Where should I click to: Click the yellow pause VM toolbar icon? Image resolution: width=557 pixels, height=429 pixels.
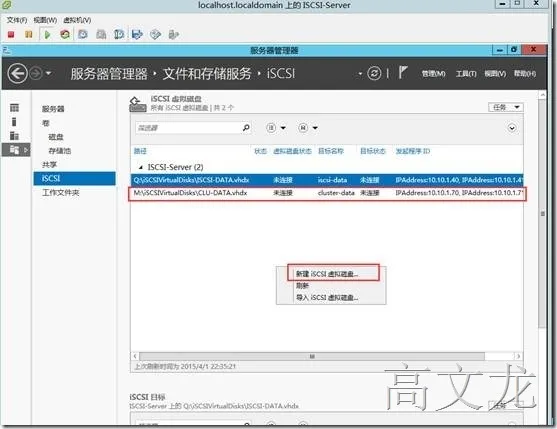coord(28,34)
